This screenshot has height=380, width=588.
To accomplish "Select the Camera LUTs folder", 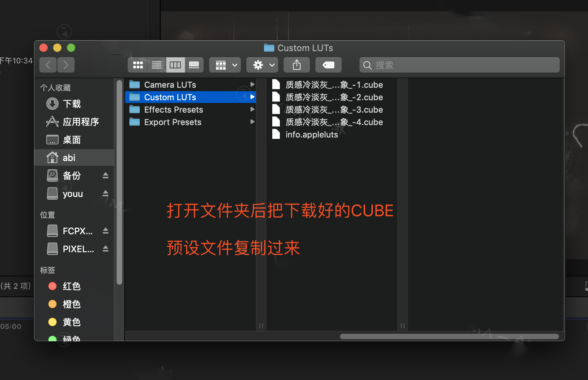I will click(x=190, y=85).
